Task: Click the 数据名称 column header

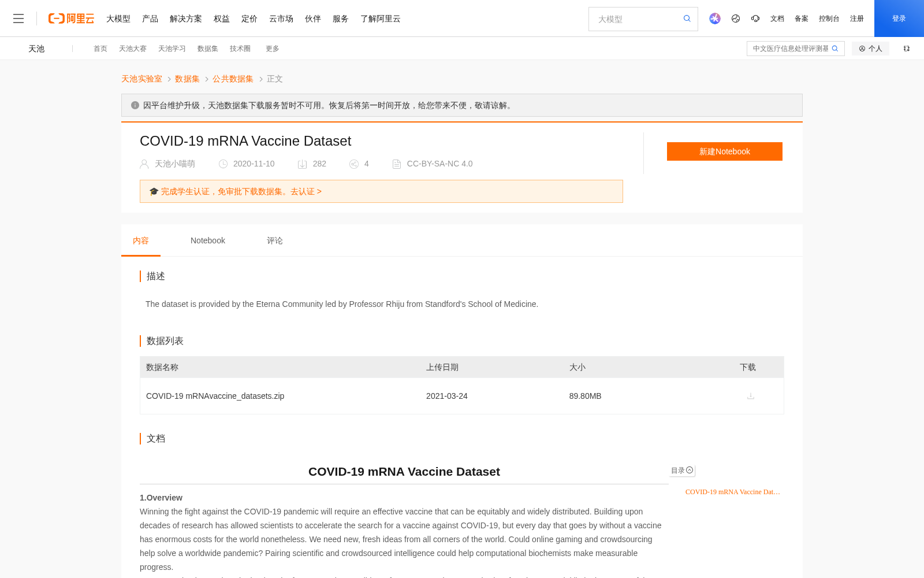Action: coord(162,367)
